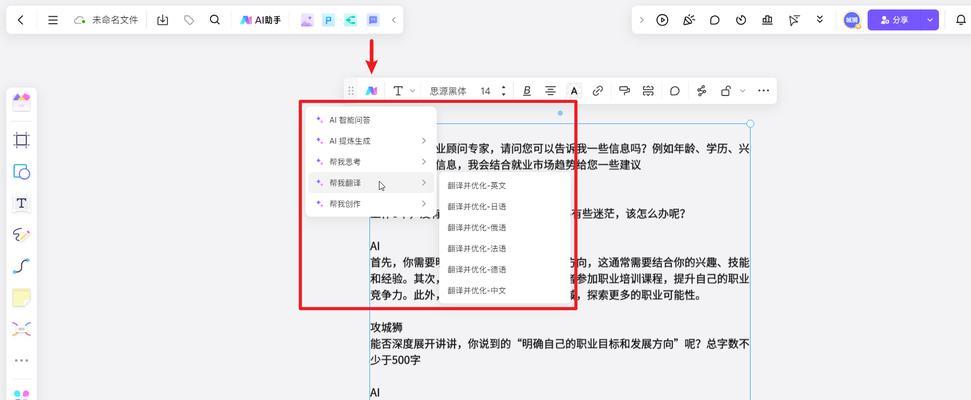Select the sticky note tool

click(x=21, y=297)
